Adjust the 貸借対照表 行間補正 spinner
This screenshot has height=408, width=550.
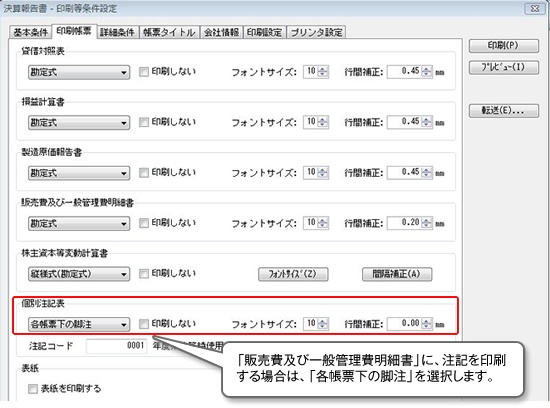coord(427,72)
